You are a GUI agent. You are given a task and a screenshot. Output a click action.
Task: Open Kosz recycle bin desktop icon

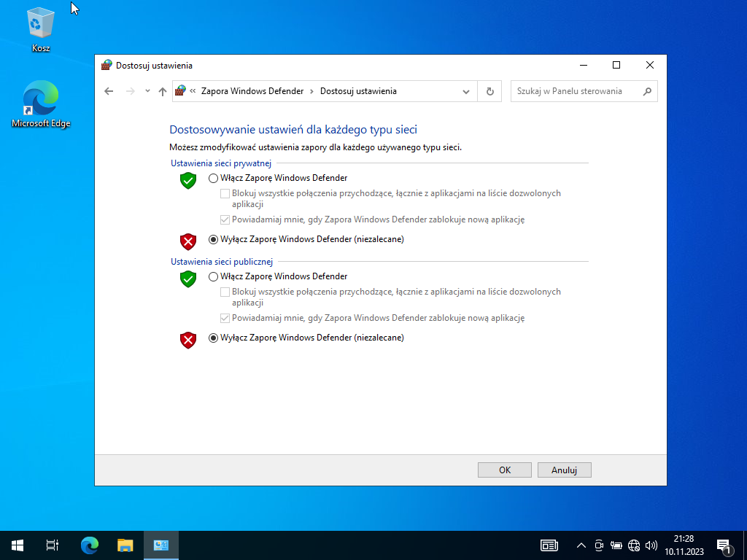point(41,29)
